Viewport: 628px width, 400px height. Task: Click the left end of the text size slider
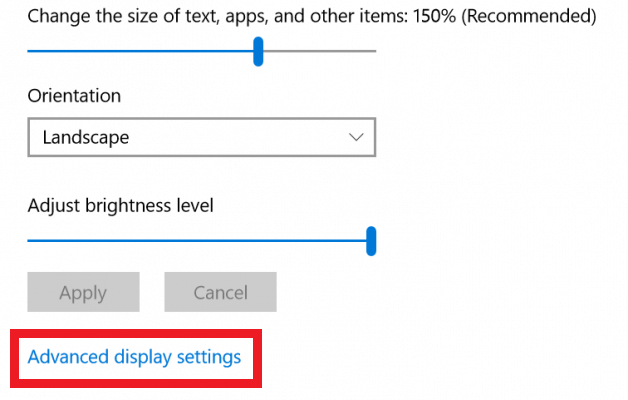pyautogui.click(x=32, y=51)
